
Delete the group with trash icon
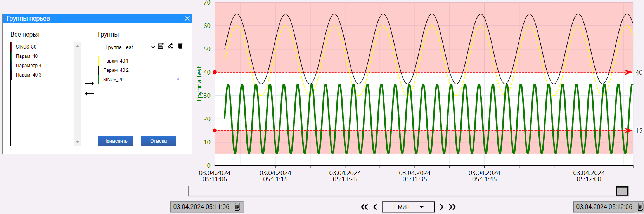pos(180,46)
